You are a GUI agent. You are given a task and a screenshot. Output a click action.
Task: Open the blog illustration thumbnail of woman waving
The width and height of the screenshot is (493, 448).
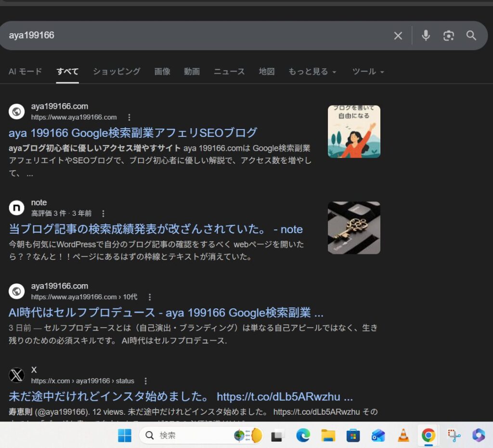tap(354, 132)
